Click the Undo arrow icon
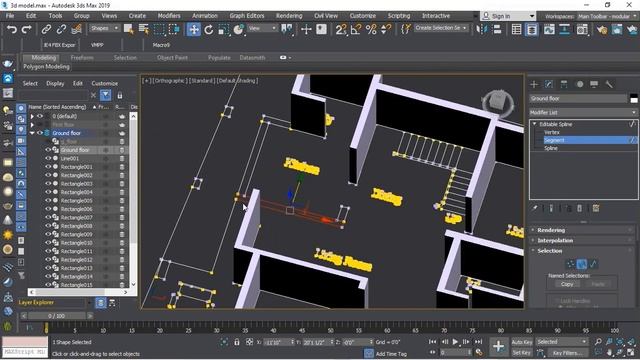Image resolution: width=640 pixels, height=360 pixels. pos(12,29)
